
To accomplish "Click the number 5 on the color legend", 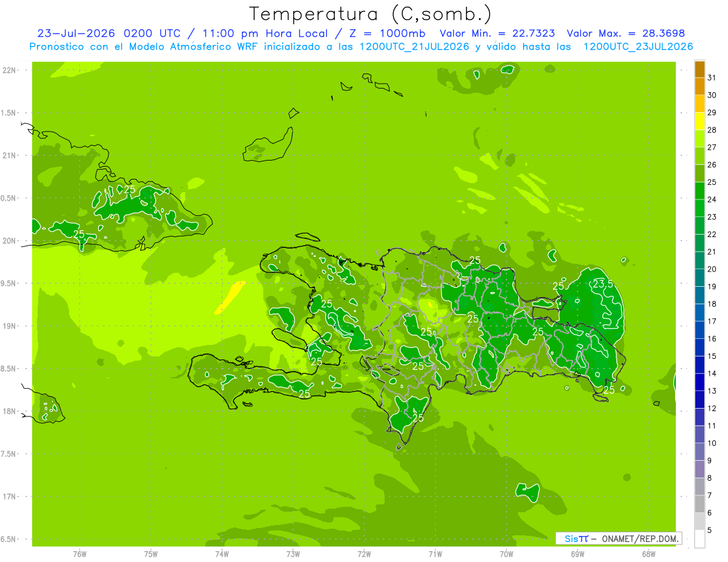I will click(710, 530).
